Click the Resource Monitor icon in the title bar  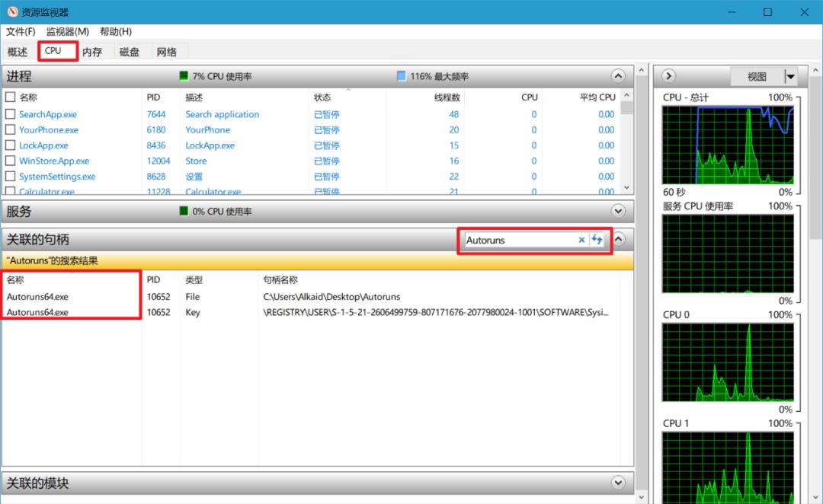[11, 11]
